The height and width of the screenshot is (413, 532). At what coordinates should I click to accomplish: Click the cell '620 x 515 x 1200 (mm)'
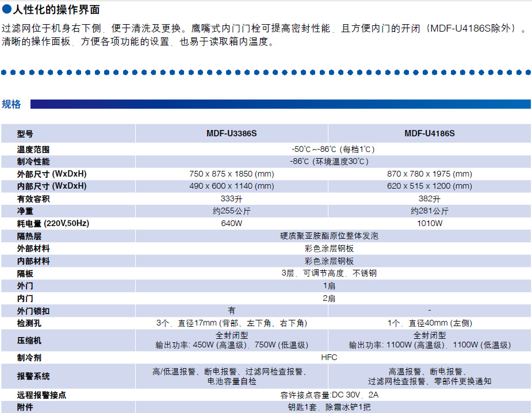click(x=430, y=186)
